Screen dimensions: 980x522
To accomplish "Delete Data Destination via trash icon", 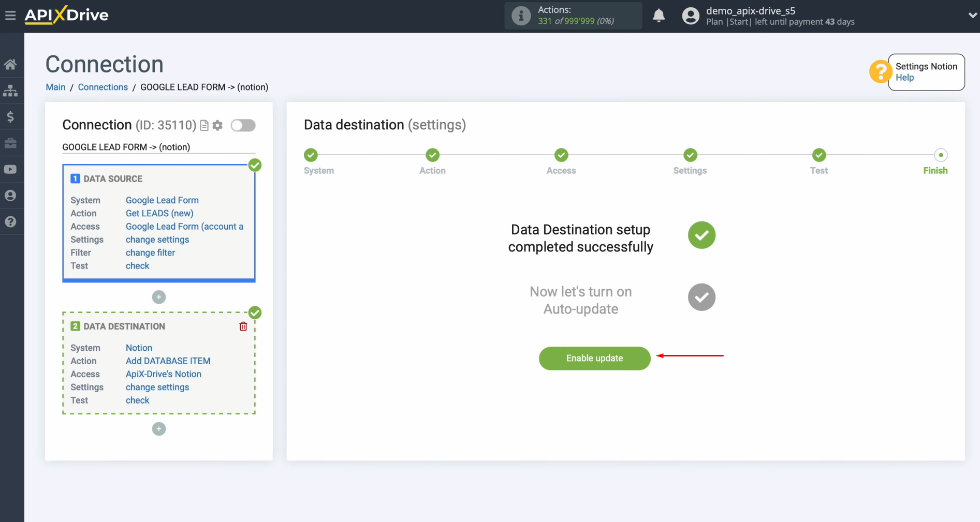I will click(x=243, y=326).
